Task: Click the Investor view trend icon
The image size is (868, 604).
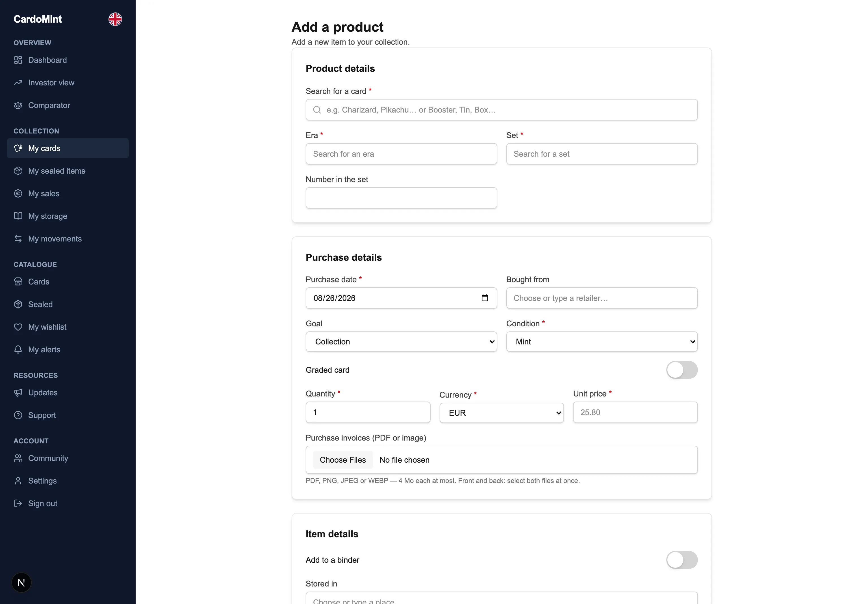Action: coord(18,83)
